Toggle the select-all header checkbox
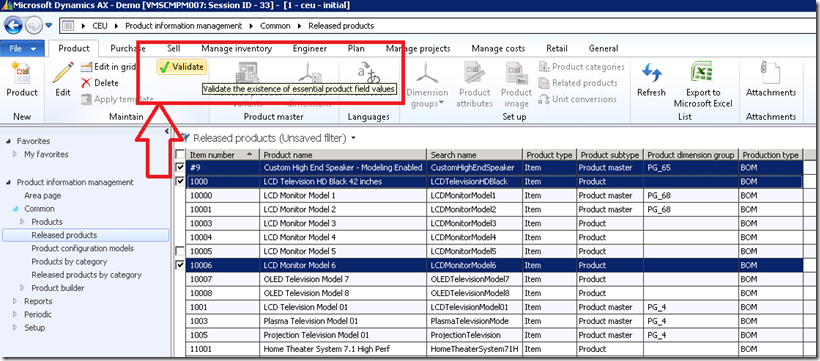 [180, 154]
